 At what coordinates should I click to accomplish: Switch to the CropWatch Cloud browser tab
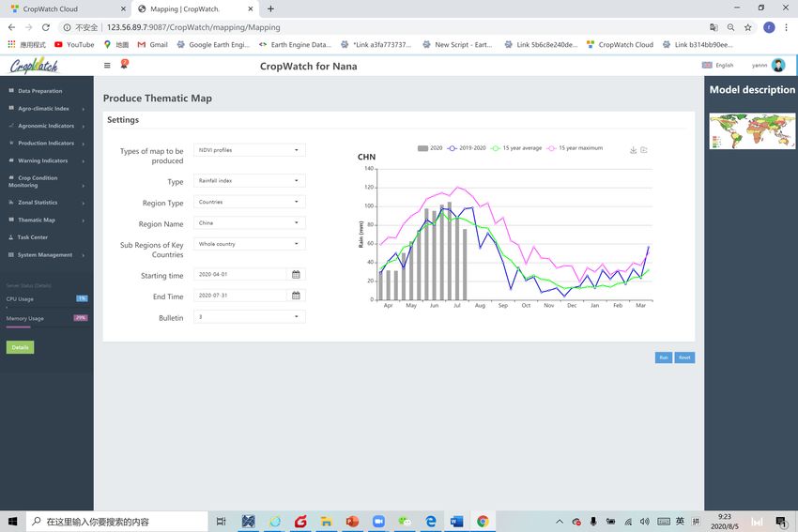click(64, 9)
